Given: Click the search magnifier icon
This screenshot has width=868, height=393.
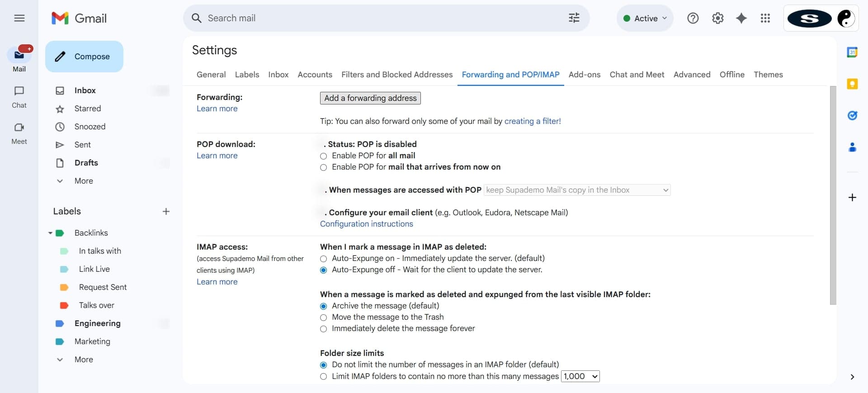Looking at the screenshot, I should [196, 18].
